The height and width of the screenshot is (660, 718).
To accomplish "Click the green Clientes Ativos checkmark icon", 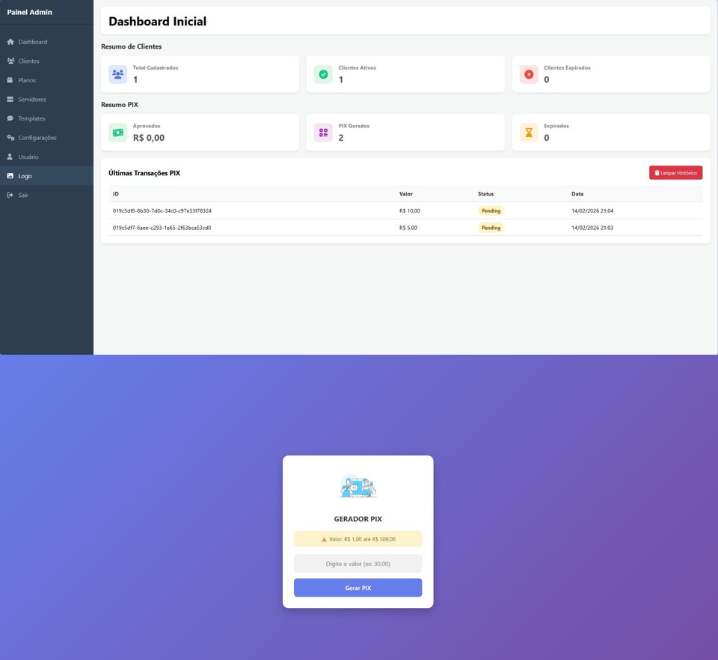I will 323,74.
